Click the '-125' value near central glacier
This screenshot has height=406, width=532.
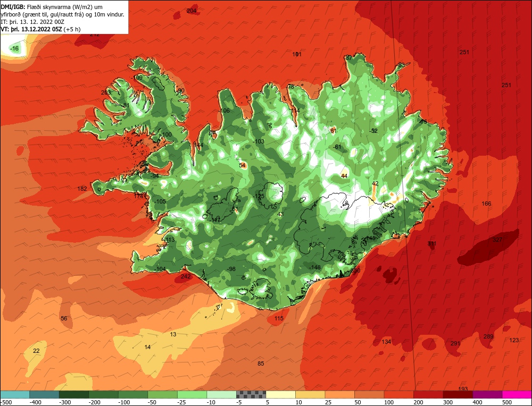[259, 197]
